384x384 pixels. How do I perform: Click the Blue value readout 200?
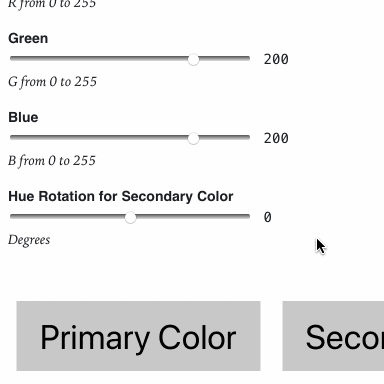[276, 139]
